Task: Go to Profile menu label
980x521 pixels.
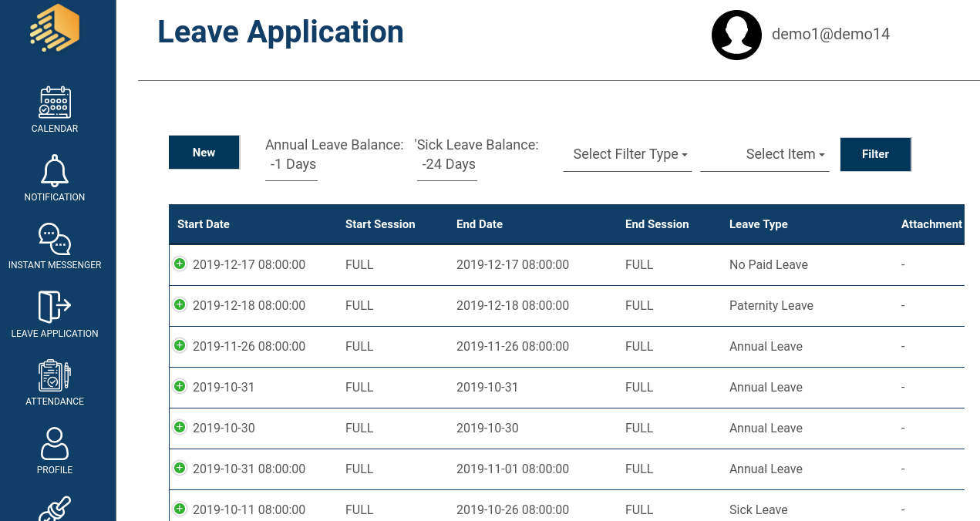Action: click(x=55, y=470)
